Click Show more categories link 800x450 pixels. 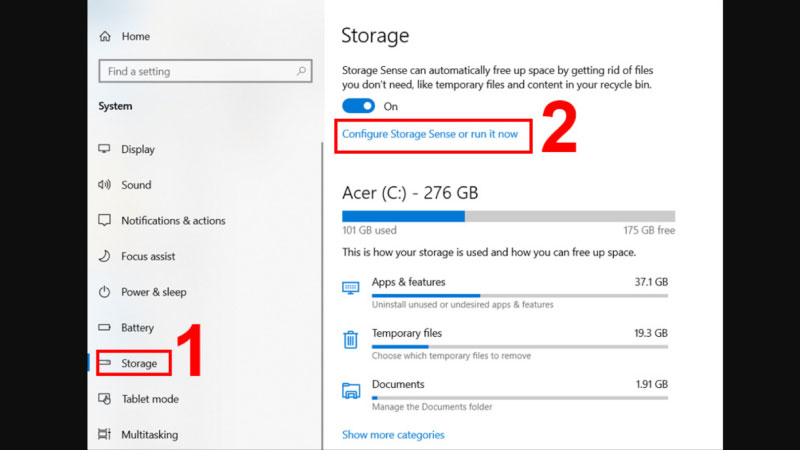(x=393, y=435)
